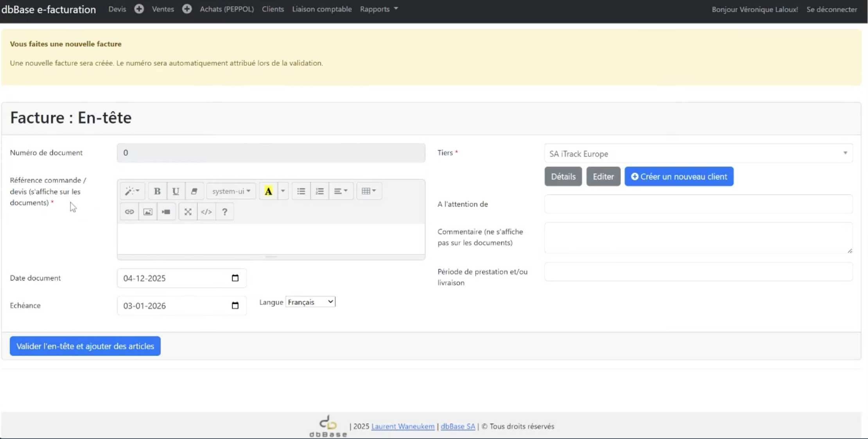The image size is (868, 439).
Task: Go to Achats (PEPPOL) menu item
Action: coord(227,9)
